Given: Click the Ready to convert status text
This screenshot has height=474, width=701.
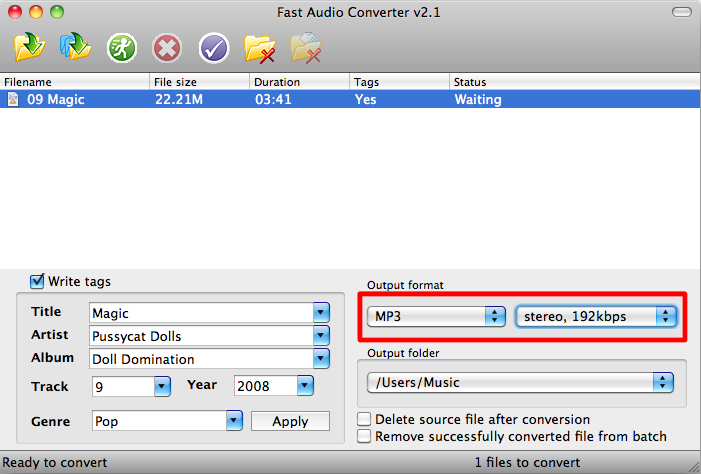Looking at the screenshot, I should click(x=55, y=462).
